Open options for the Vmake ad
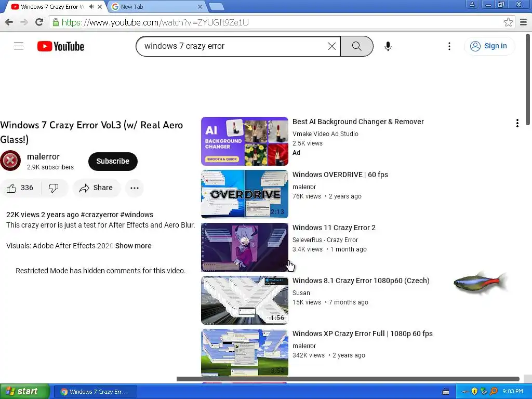This screenshot has height=399, width=532. [x=517, y=123]
